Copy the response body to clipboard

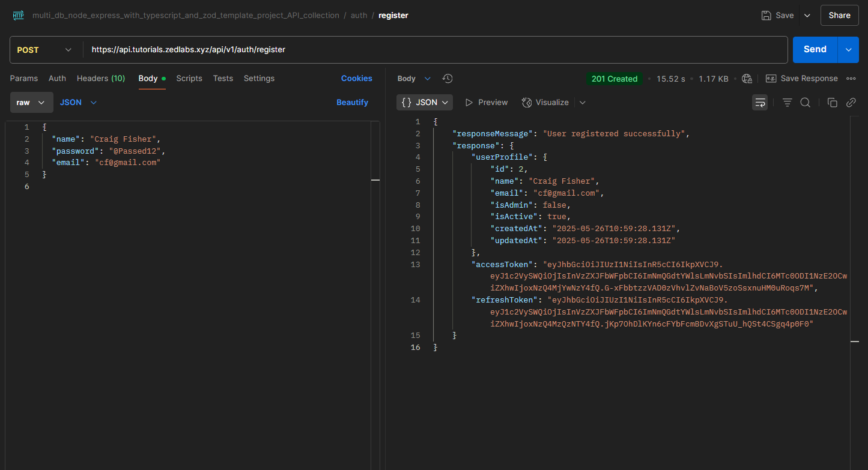(832, 103)
